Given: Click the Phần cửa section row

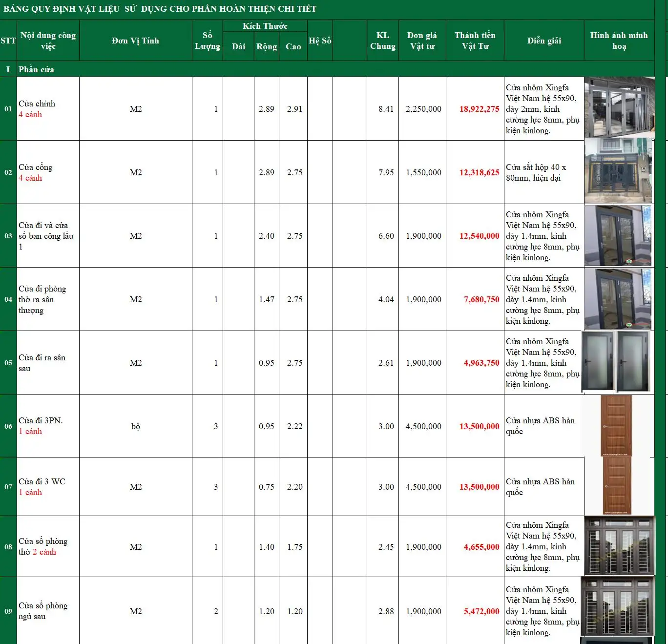Looking at the screenshot, I should coord(37,69).
